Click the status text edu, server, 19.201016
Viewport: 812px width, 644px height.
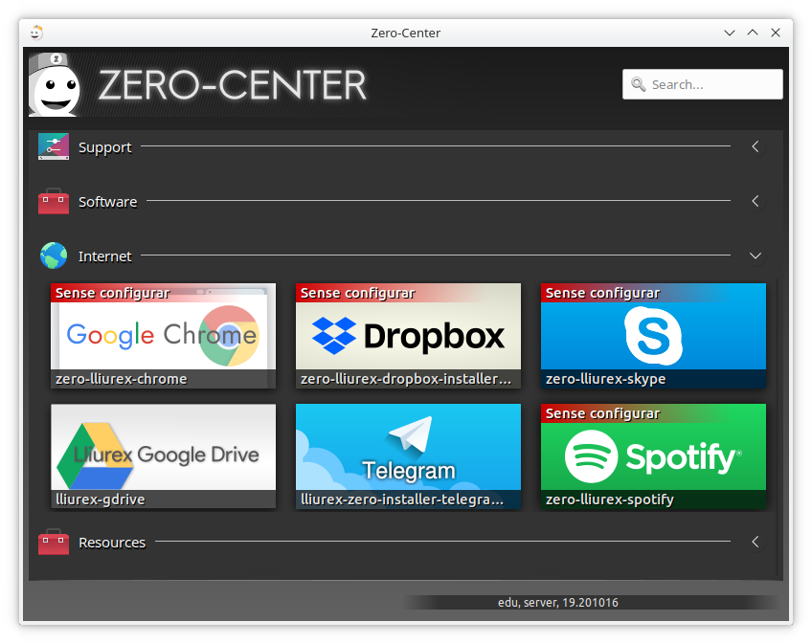coord(557,603)
